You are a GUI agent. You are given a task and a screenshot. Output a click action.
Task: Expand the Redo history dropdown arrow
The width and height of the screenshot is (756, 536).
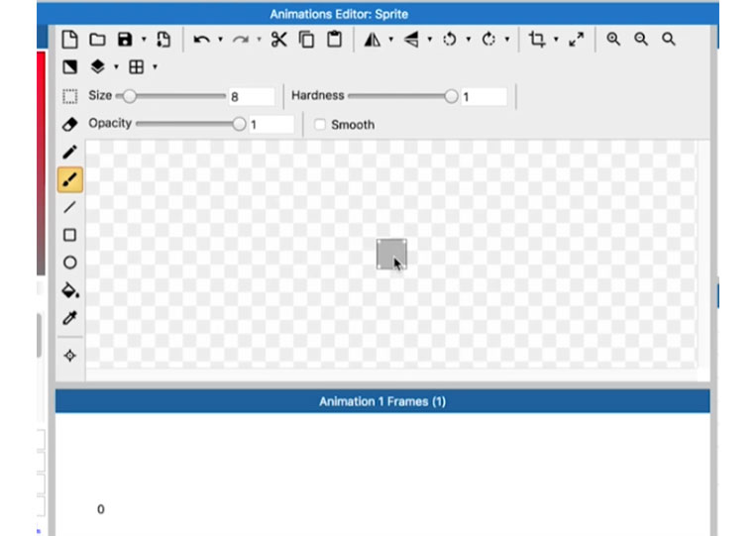pyautogui.click(x=259, y=39)
